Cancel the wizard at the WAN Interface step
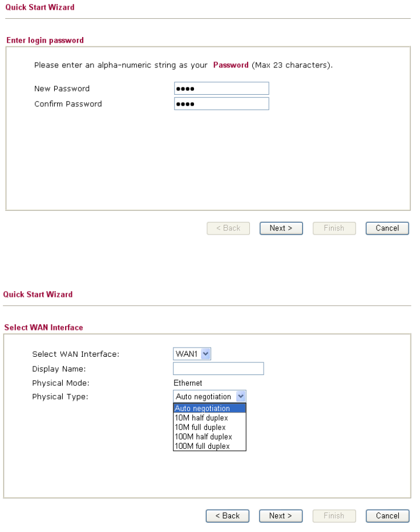Image resolution: width=420 pixels, height=532 pixels. [x=387, y=516]
